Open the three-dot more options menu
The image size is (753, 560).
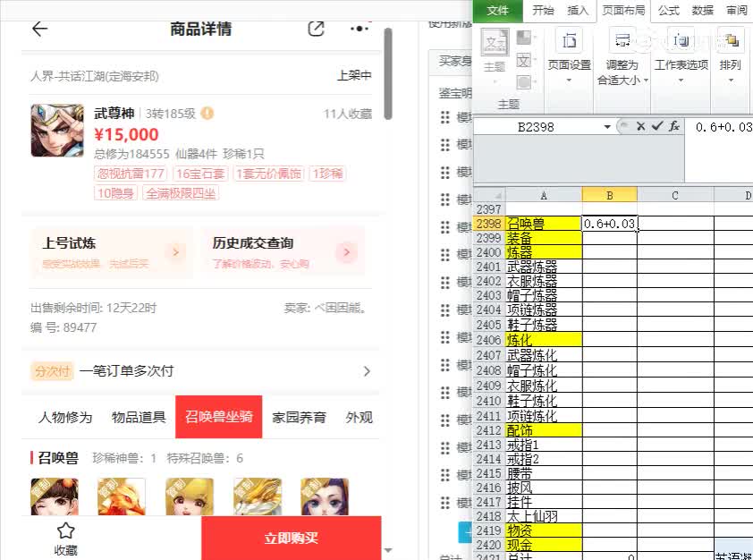click(358, 28)
